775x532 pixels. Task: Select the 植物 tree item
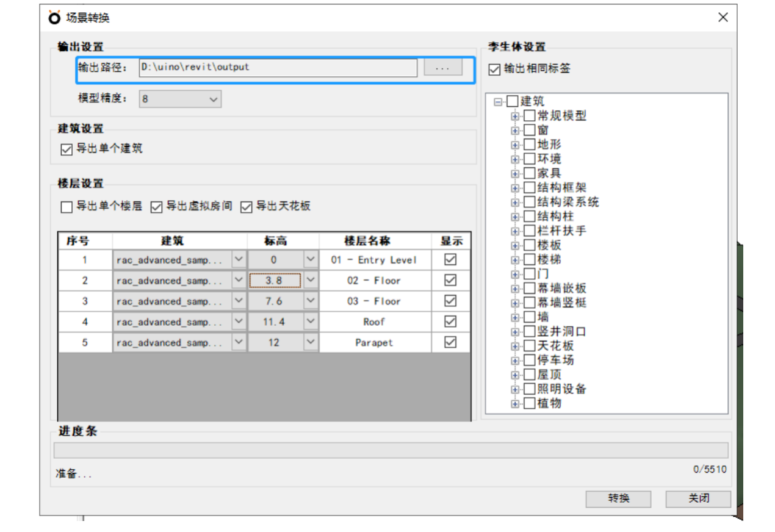549,403
